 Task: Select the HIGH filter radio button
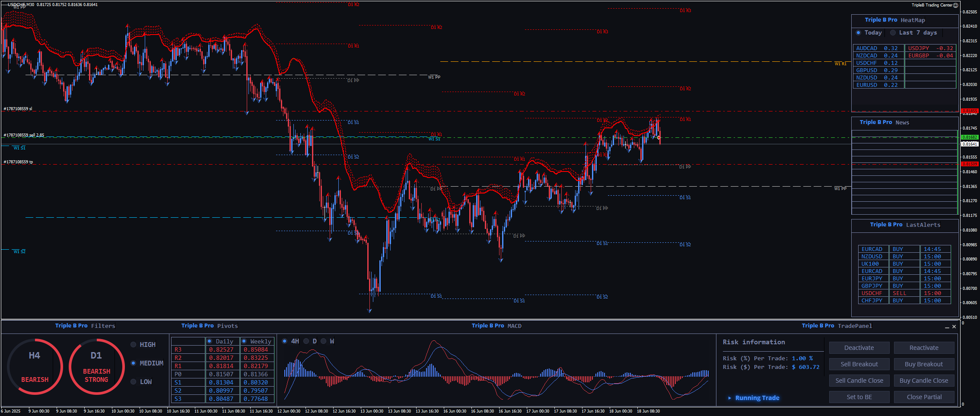[x=134, y=345]
